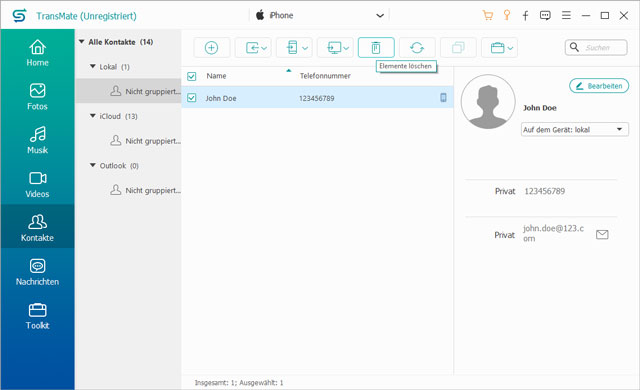Open the Videos section
The width and height of the screenshot is (640, 390).
tap(37, 184)
